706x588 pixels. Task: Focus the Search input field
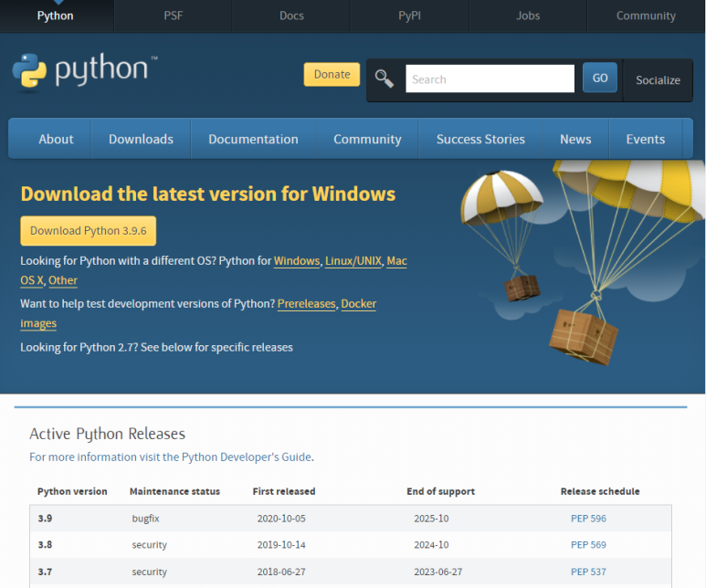490,79
